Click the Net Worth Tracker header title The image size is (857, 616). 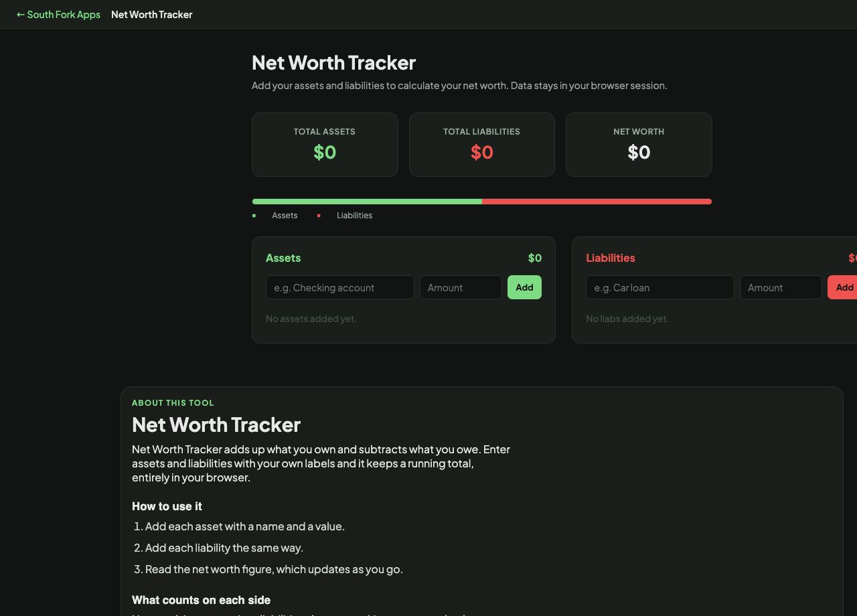click(x=151, y=14)
